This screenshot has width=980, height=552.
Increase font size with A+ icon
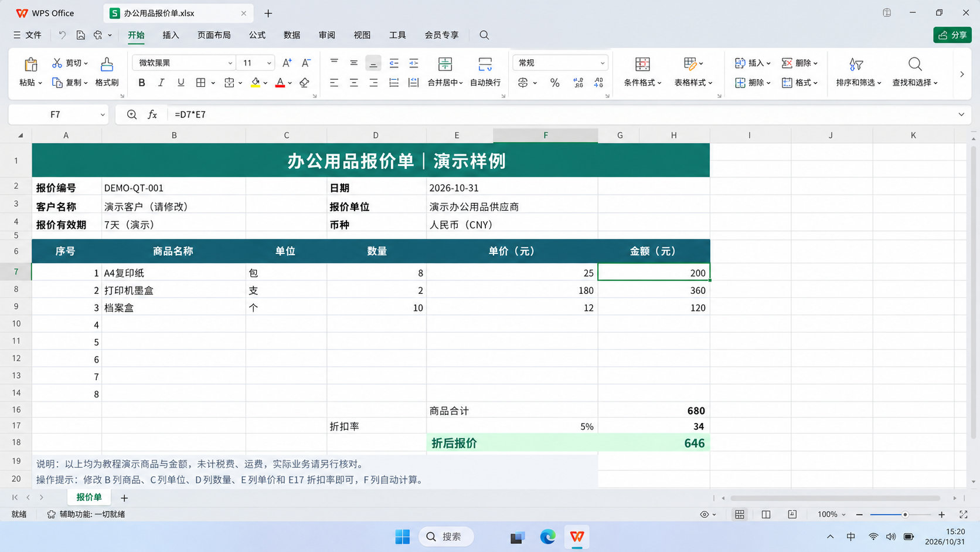287,63
